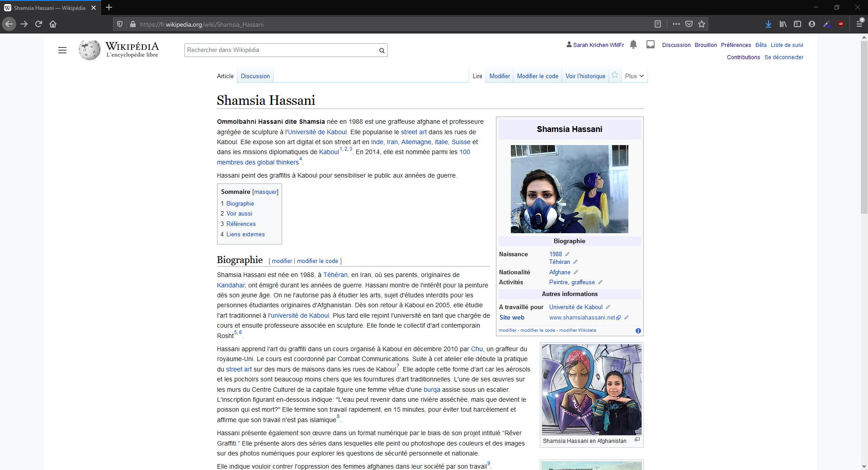Click the infobox blue info icon

coord(638,331)
